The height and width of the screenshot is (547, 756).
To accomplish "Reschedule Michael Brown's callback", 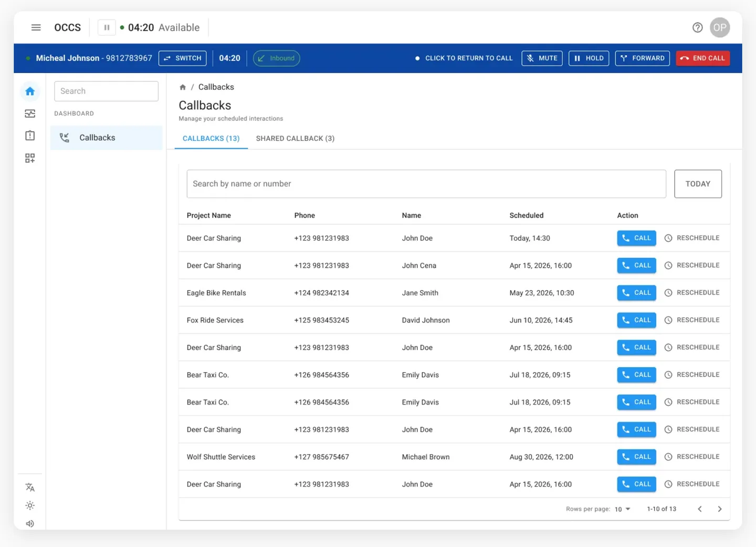I will pyautogui.click(x=692, y=457).
